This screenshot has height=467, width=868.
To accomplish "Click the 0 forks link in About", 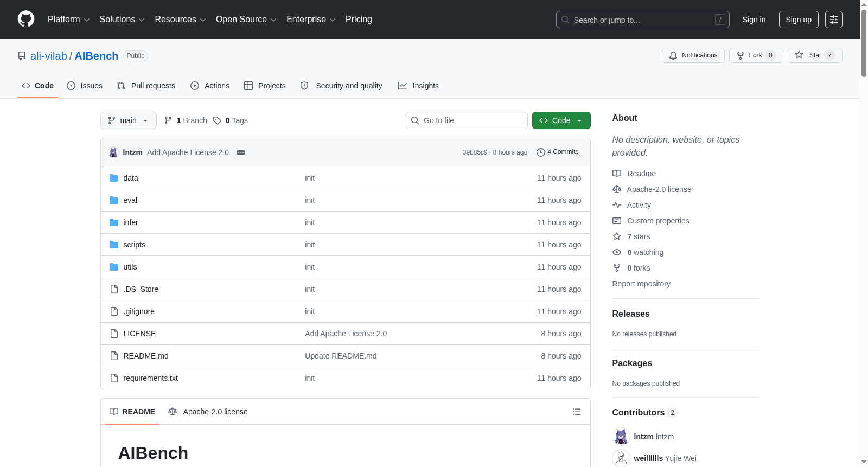I will pos(639,268).
